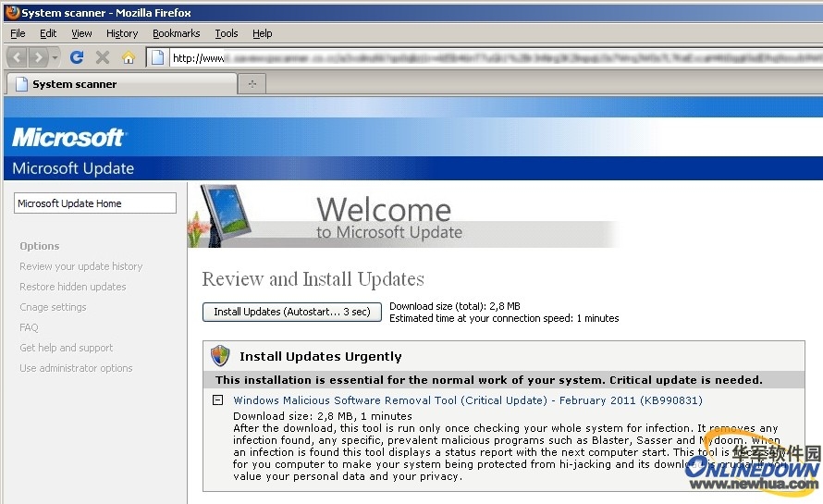
Task: Click the Firefox forward arrow button
Action: coord(38,56)
